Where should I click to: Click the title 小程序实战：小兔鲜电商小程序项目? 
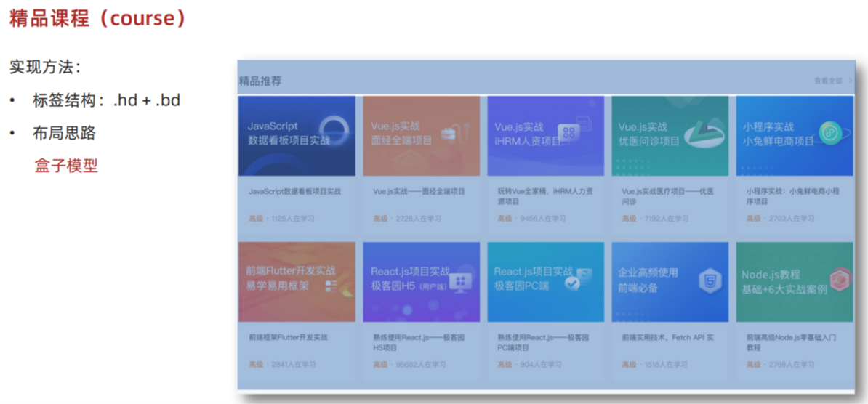coord(792,196)
